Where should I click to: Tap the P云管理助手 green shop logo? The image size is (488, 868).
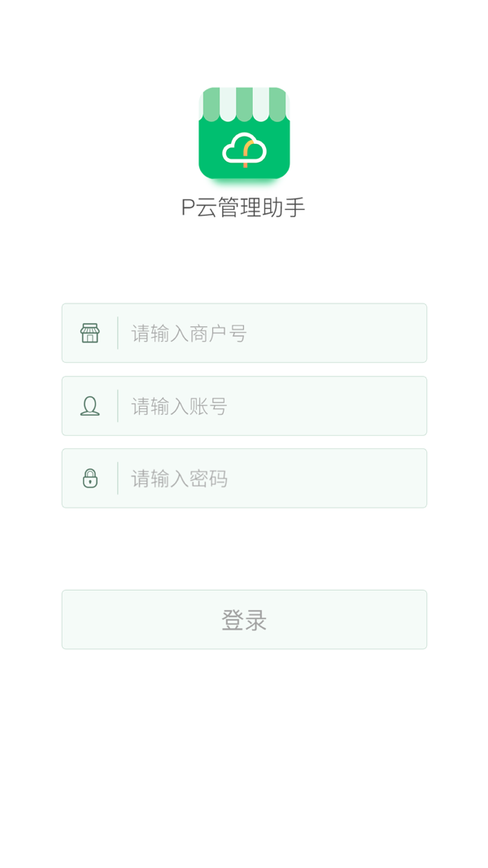[244, 133]
